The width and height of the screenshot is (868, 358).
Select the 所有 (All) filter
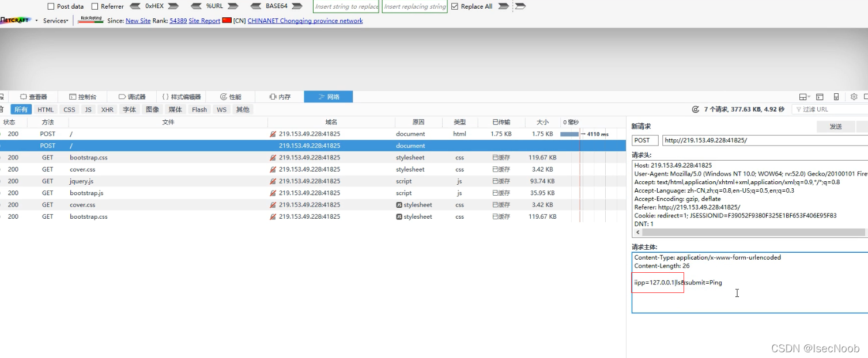click(21, 109)
